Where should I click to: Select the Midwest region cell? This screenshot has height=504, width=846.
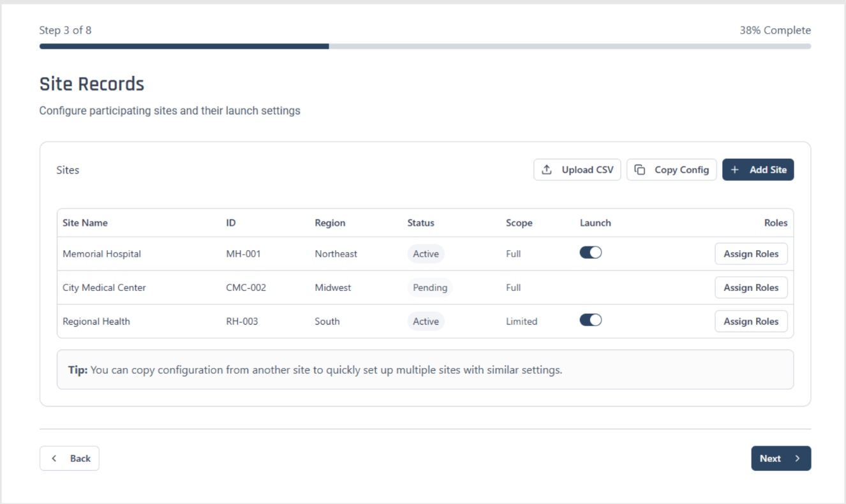pyautogui.click(x=332, y=288)
